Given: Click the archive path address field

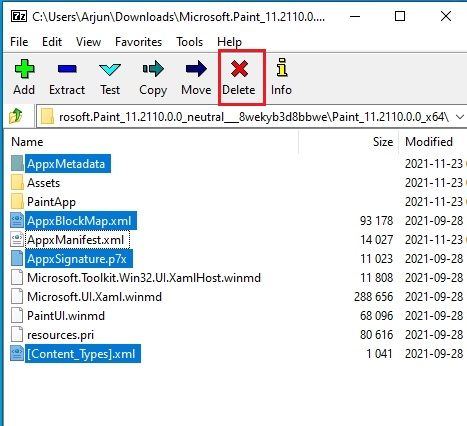Looking at the screenshot, I should (253, 117).
